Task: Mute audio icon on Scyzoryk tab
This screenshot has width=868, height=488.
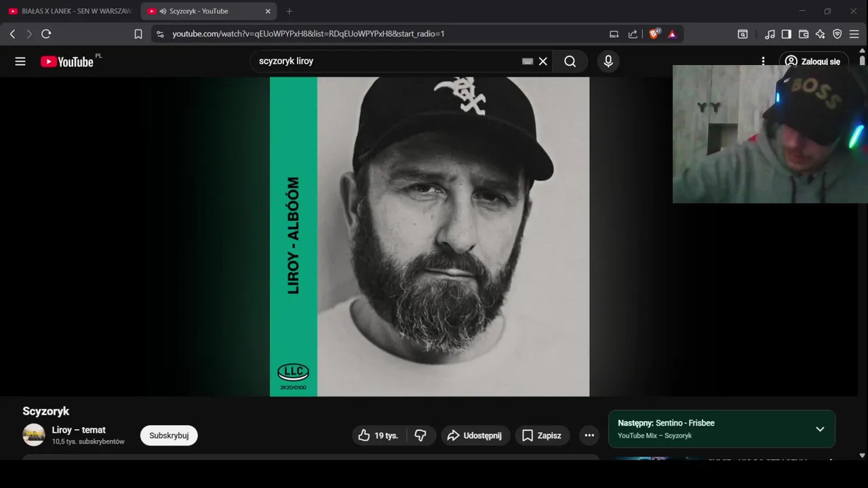Action: tap(163, 11)
